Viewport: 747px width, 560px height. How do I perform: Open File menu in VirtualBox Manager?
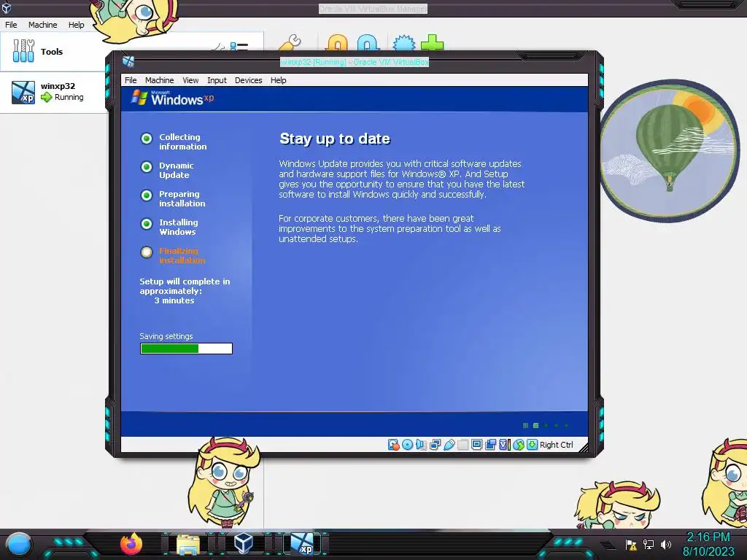click(11, 25)
